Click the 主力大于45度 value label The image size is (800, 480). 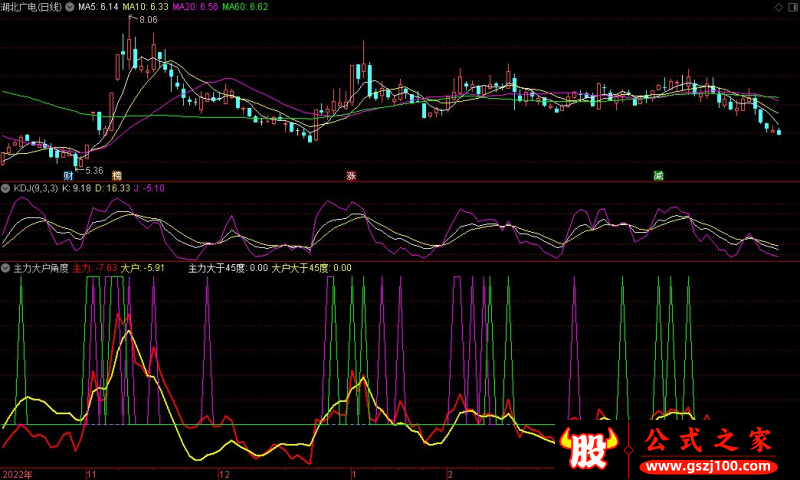(228, 268)
